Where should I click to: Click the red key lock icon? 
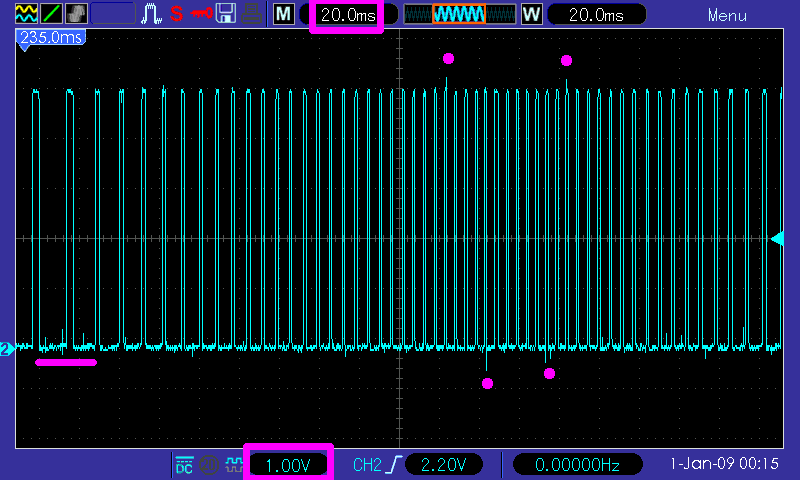202,13
